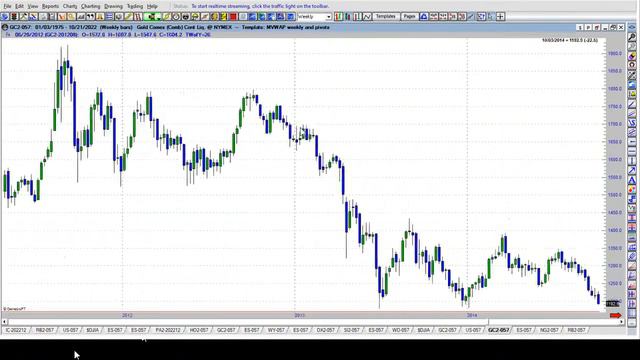Switch to the WY-057 chart tab
Viewport: 640px width, 360px height.
pyautogui.click(x=276, y=330)
